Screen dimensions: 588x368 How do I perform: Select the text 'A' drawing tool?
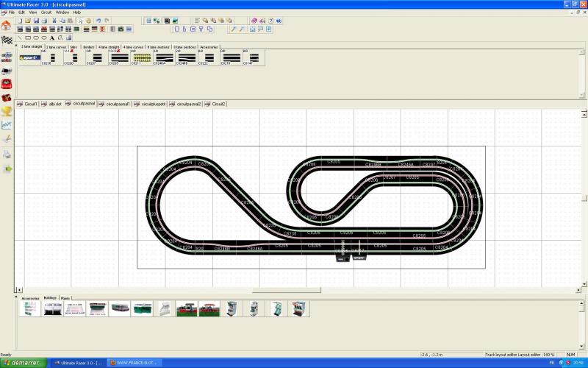52,38
